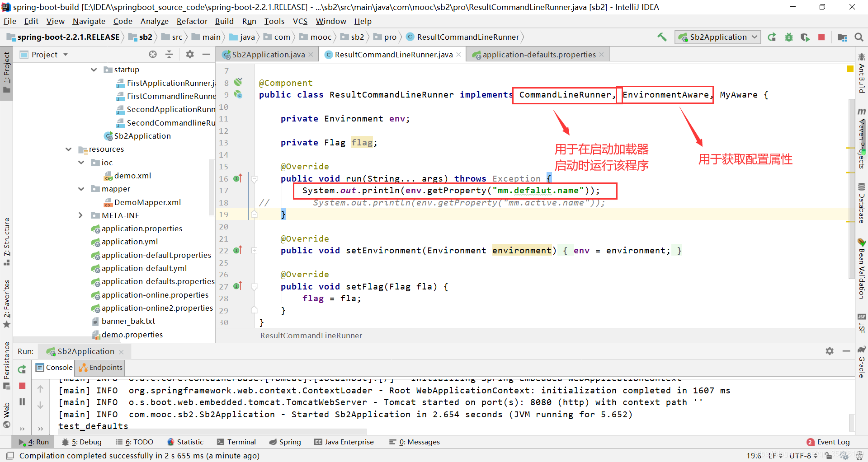Open Search Everywhere magnifier icon
The width and height of the screenshot is (868, 462).
[859, 37]
